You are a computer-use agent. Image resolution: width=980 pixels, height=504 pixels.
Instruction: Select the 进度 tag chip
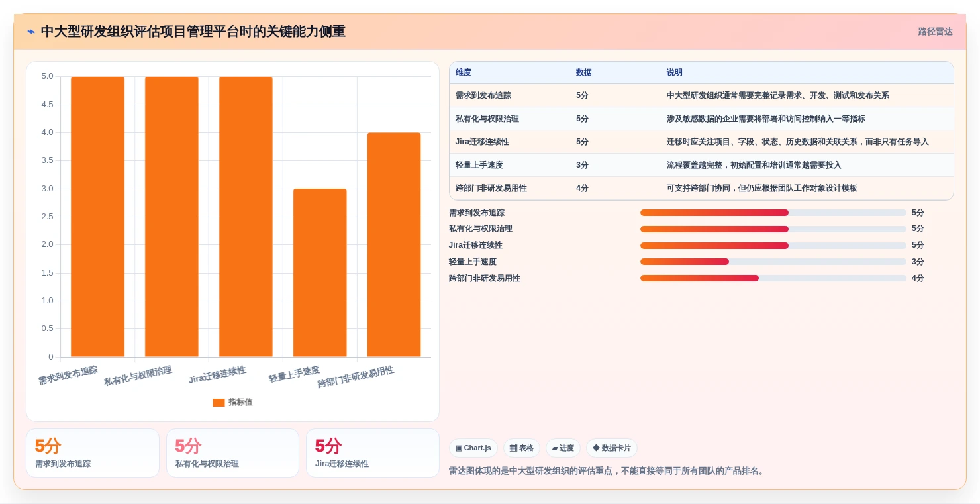pyautogui.click(x=563, y=448)
